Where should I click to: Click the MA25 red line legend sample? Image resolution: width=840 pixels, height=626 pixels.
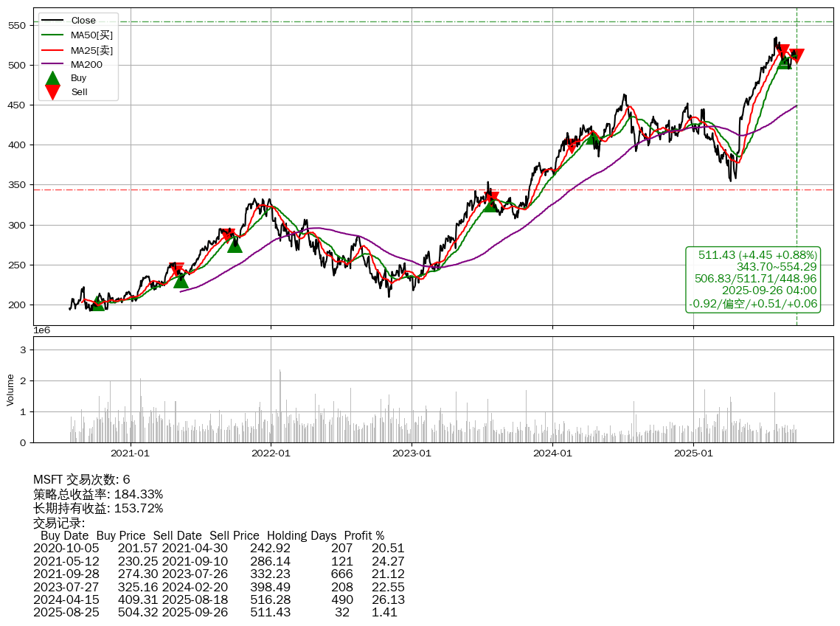[x=52, y=49]
